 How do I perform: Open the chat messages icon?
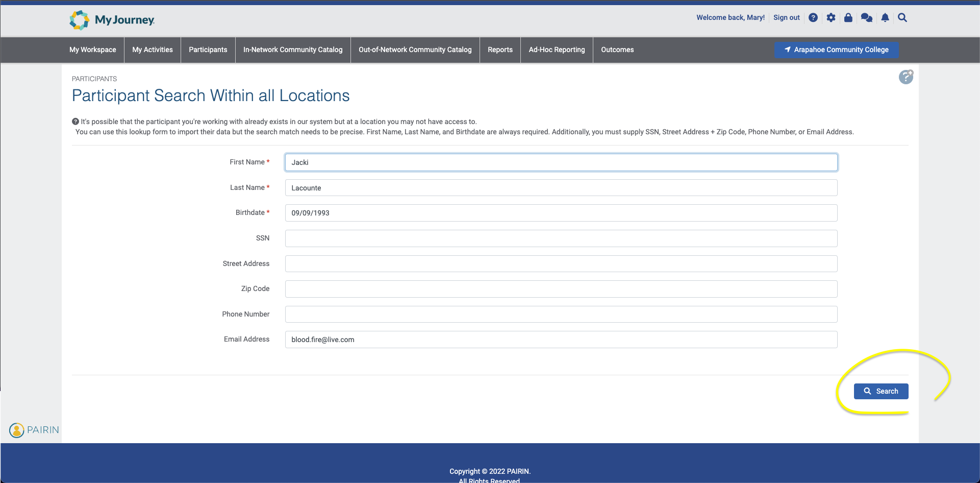tap(866, 18)
